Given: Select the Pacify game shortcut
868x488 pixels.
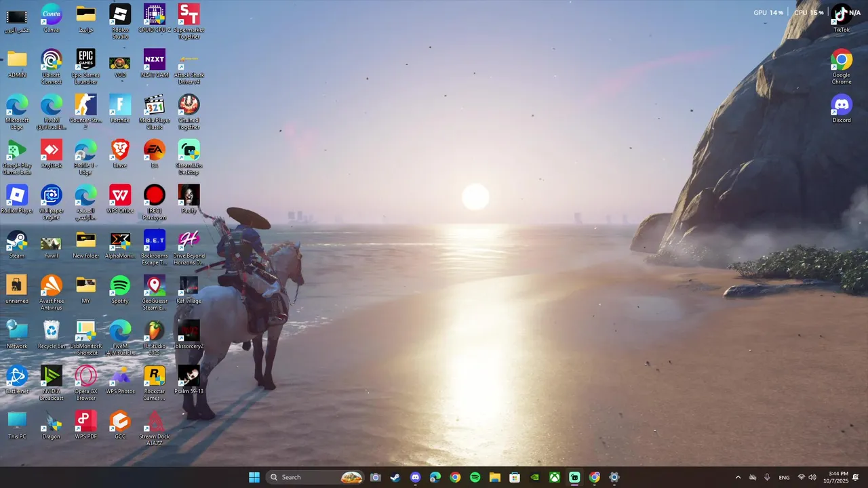Looking at the screenshot, I should tap(189, 199).
